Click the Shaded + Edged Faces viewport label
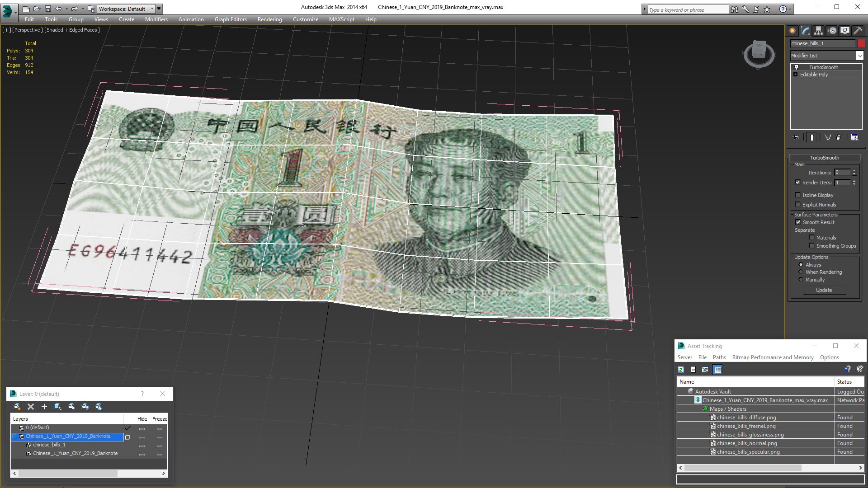Viewport: 868px width, 488px height. click(x=72, y=30)
